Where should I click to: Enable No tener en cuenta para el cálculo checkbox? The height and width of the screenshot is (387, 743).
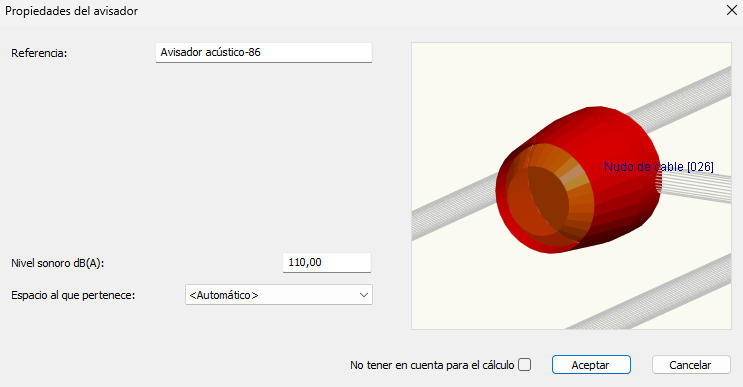click(x=525, y=365)
